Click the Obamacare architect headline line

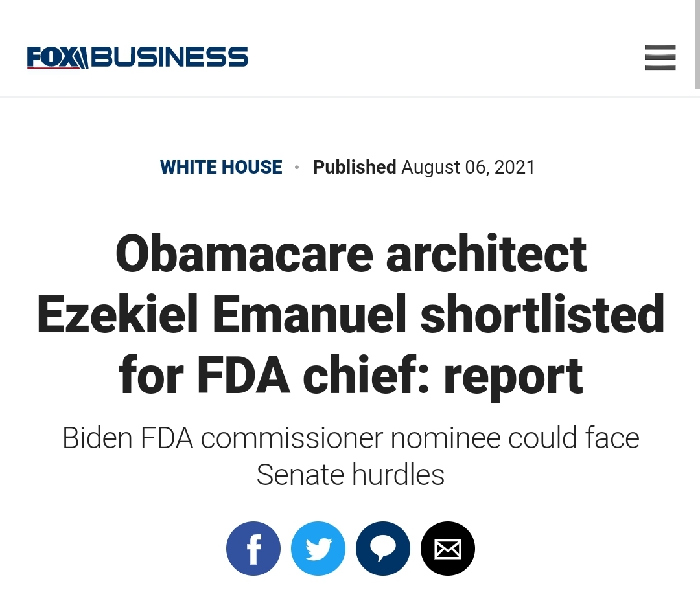pyautogui.click(x=351, y=254)
